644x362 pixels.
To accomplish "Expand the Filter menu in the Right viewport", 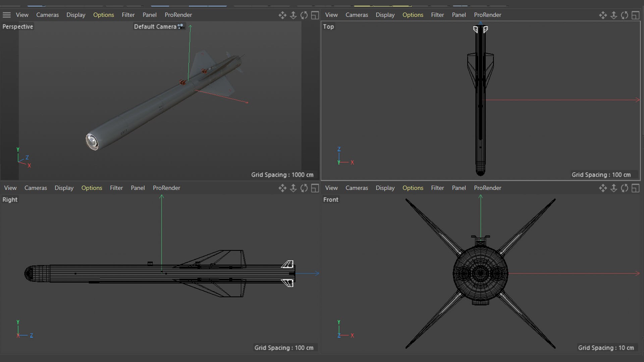I will pyautogui.click(x=116, y=188).
